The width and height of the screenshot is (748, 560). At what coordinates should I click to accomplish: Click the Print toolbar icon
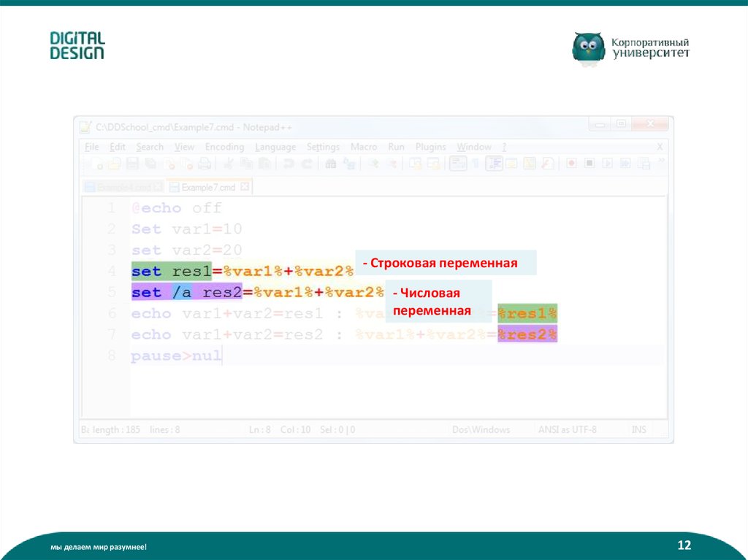pyautogui.click(x=205, y=164)
